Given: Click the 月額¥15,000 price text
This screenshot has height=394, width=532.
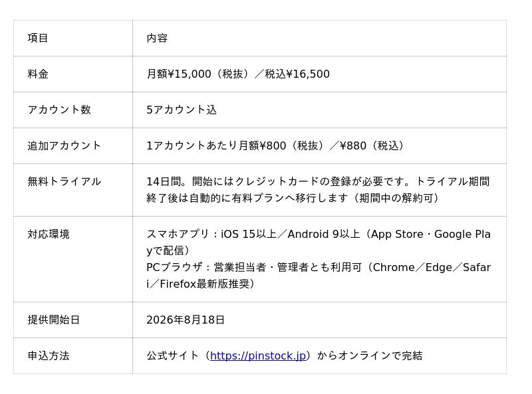Looking at the screenshot, I should coord(179,74).
